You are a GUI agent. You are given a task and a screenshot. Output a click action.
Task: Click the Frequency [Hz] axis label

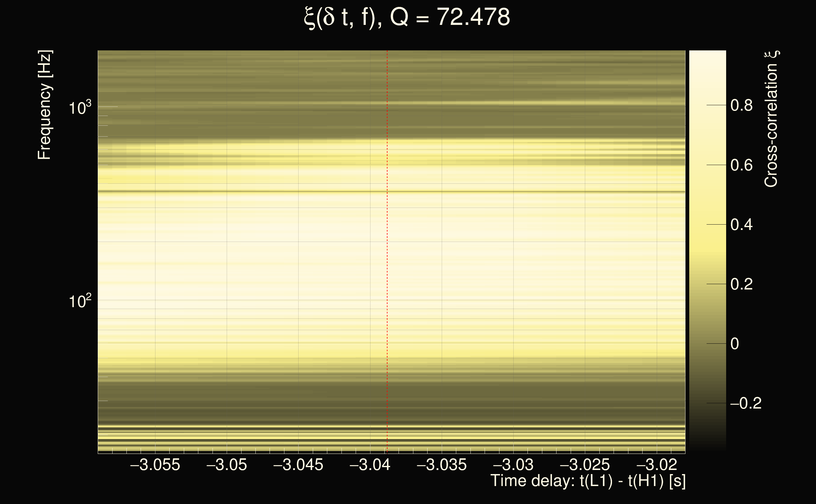pos(44,105)
